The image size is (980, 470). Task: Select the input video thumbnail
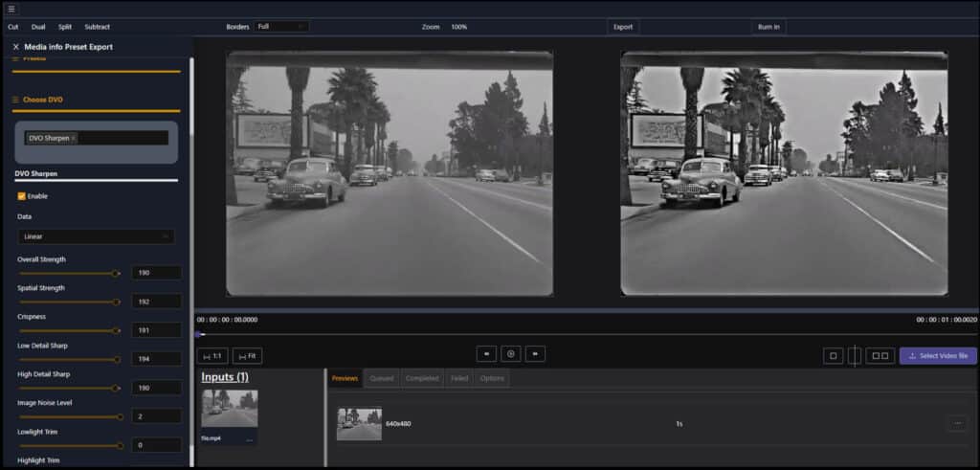[x=230, y=408]
